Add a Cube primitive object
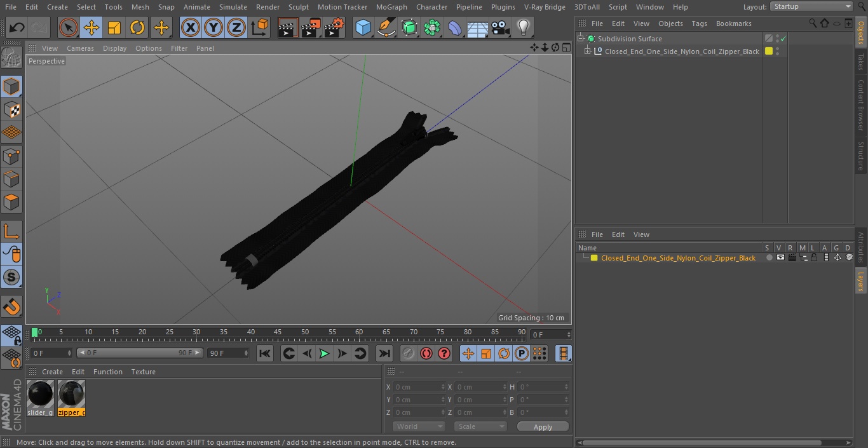Screen dimensions: 868x448 [363, 27]
